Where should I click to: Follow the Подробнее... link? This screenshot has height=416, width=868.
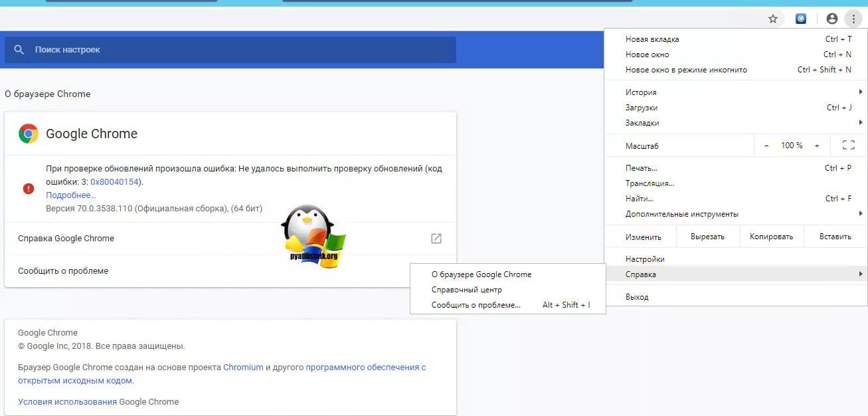(71, 195)
